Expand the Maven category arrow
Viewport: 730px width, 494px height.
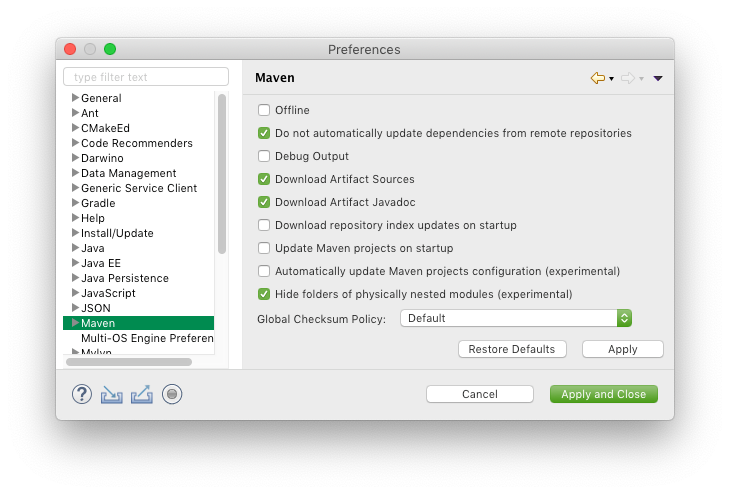[x=75, y=323]
